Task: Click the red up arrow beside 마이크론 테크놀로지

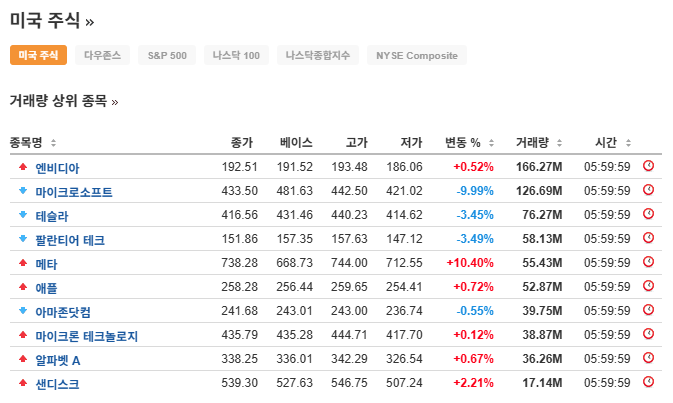Action: (23, 335)
